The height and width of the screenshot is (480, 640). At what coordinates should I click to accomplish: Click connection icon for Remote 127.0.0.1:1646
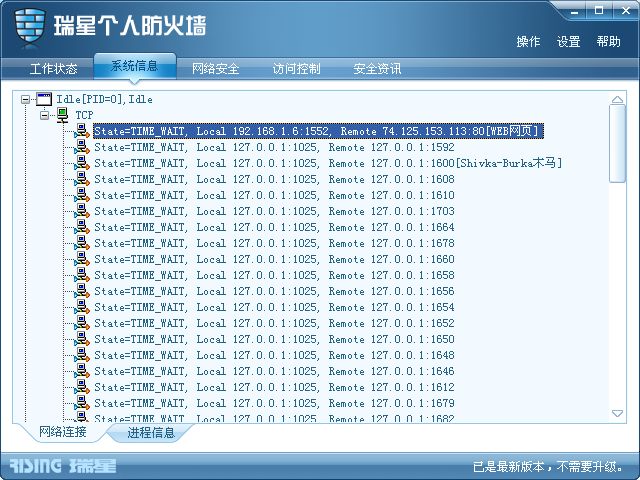(82, 371)
